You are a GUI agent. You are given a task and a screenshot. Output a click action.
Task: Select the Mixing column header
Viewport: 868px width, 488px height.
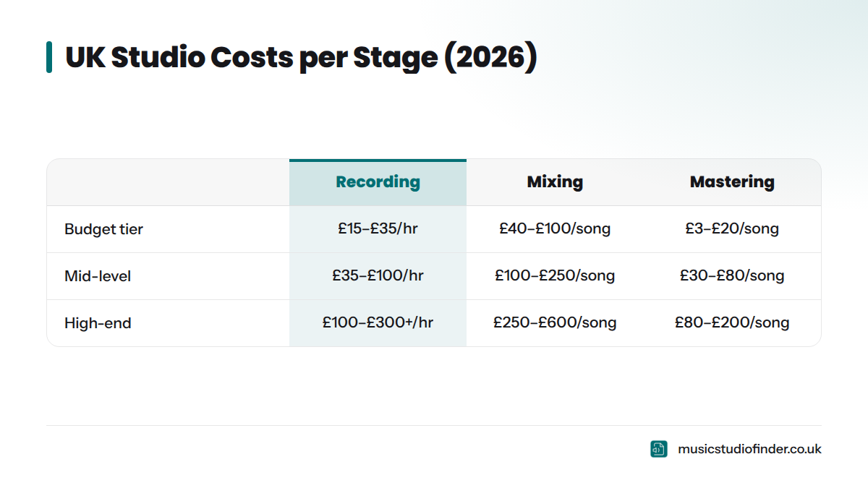tap(555, 182)
